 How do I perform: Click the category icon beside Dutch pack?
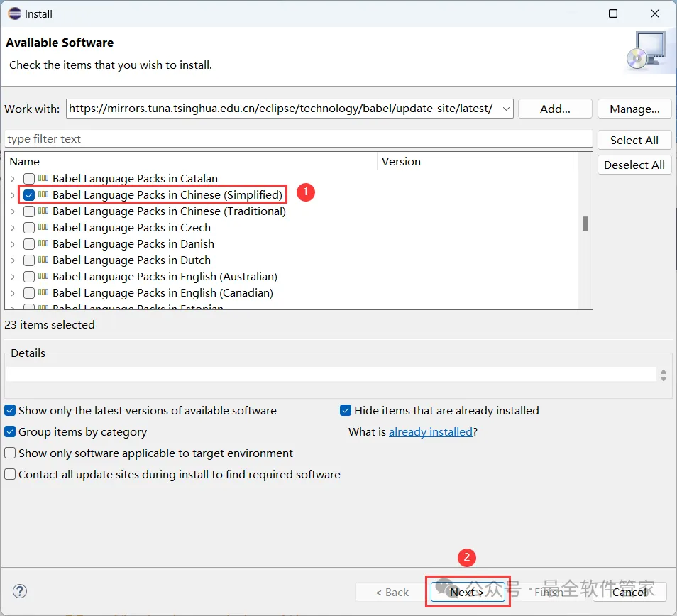[x=43, y=260]
